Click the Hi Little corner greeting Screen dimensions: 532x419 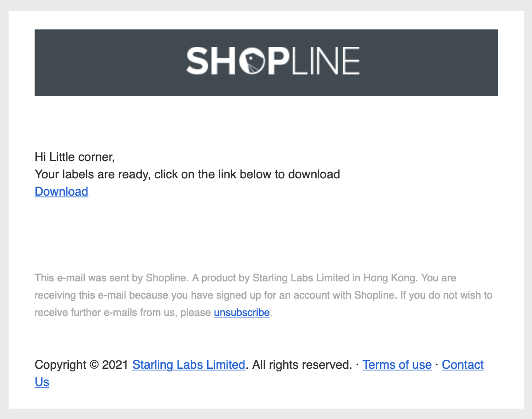tap(75, 157)
